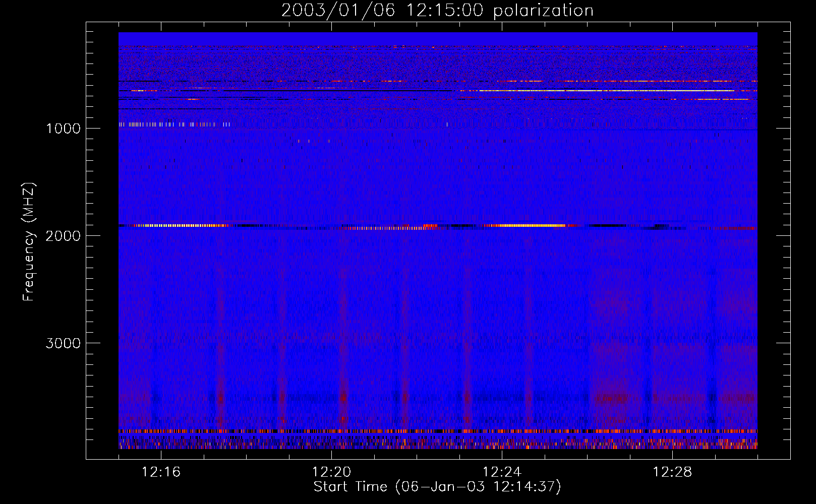
Task: Click the 12:24 time tick label
Action: coord(502,472)
